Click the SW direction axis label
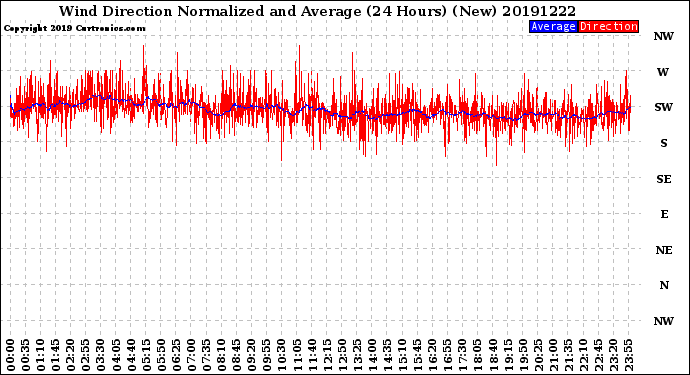 tap(664, 107)
